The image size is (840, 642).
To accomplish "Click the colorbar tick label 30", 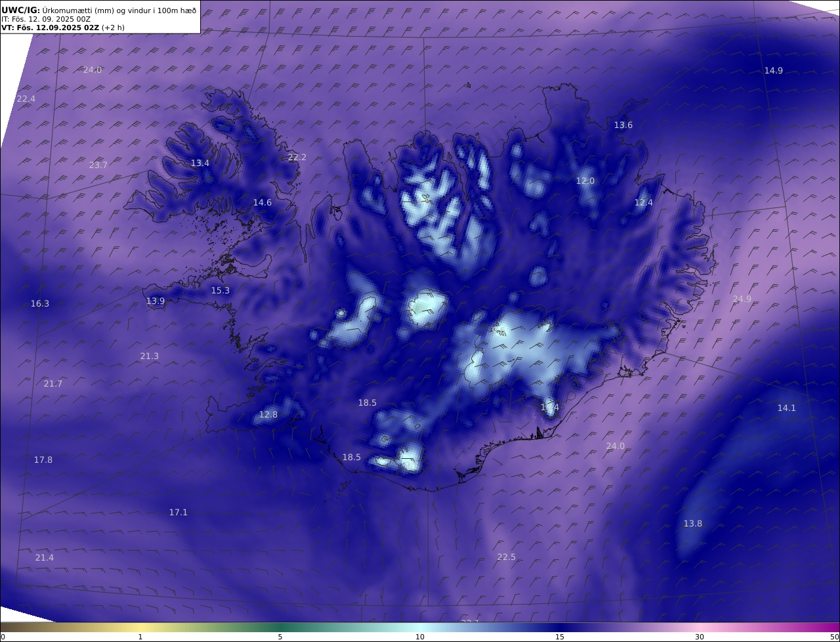I will 700,637.
